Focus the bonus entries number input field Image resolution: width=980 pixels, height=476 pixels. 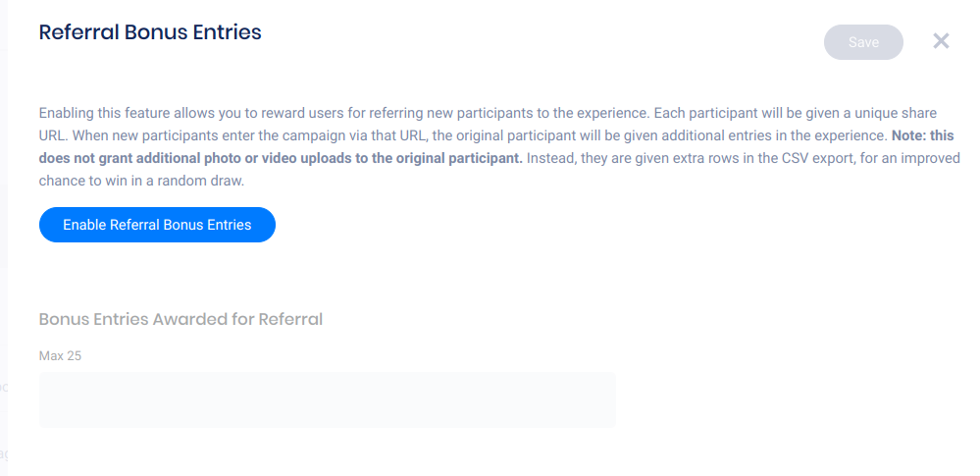pos(327,399)
